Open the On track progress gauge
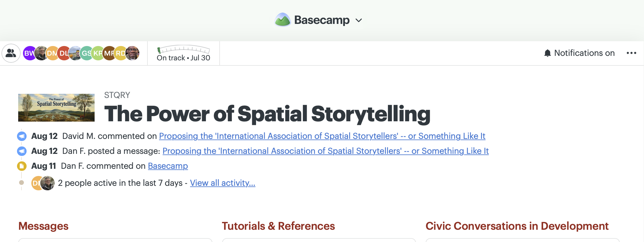The width and height of the screenshot is (644, 242). point(184,53)
